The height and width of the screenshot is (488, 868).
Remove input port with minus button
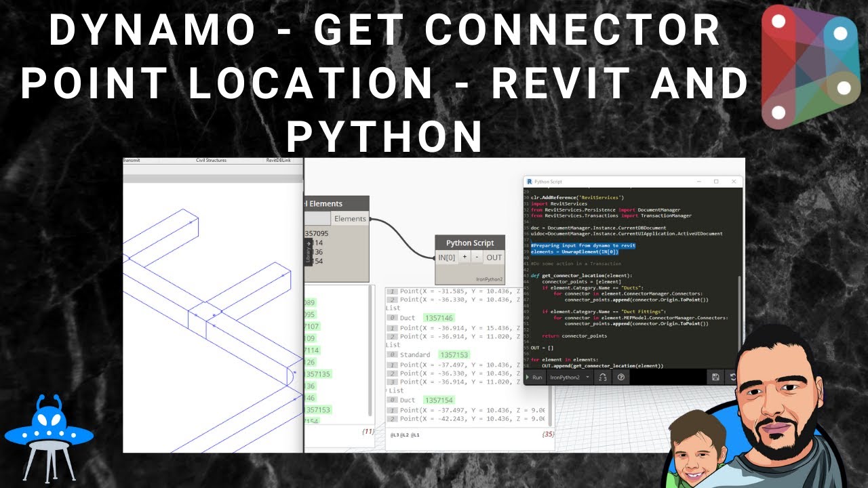(477, 258)
